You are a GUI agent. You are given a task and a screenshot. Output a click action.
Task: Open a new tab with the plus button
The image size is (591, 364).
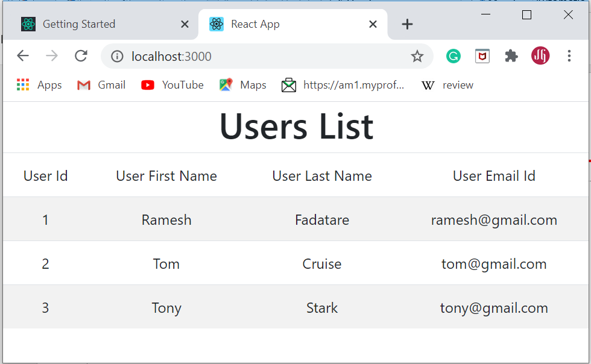[x=407, y=24]
